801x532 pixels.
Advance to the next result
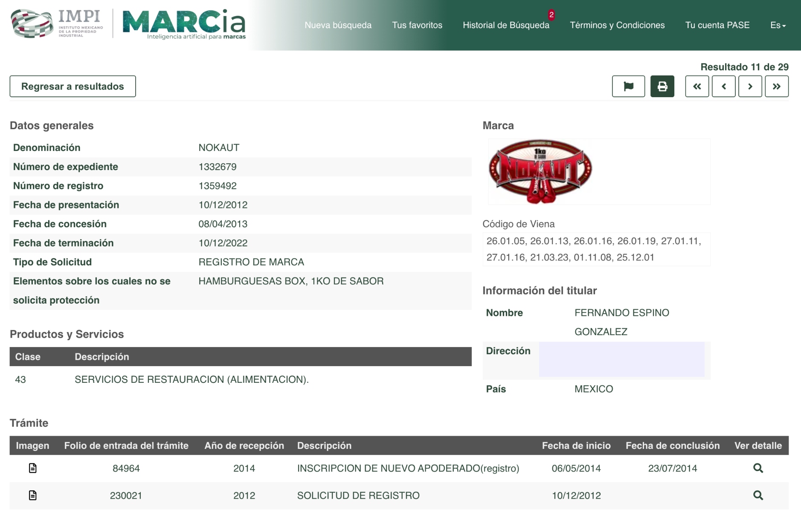pyautogui.click(x=750, y=87)
